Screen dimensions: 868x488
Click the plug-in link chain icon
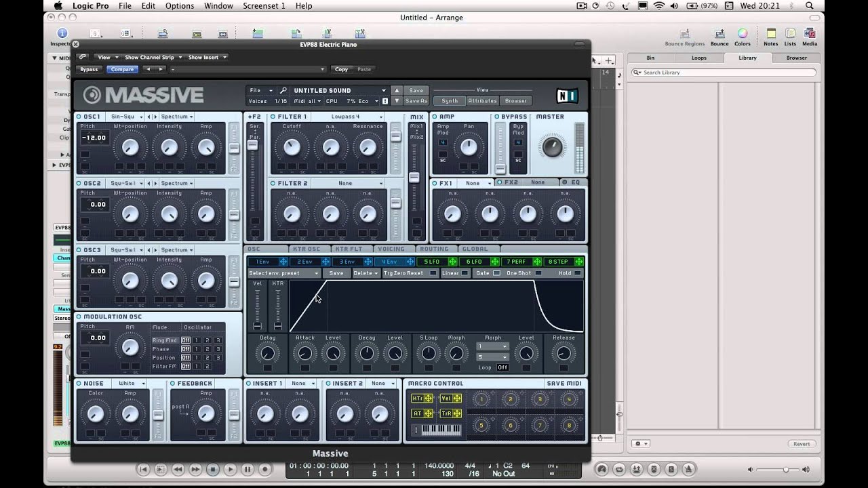[x=82, y=57]
